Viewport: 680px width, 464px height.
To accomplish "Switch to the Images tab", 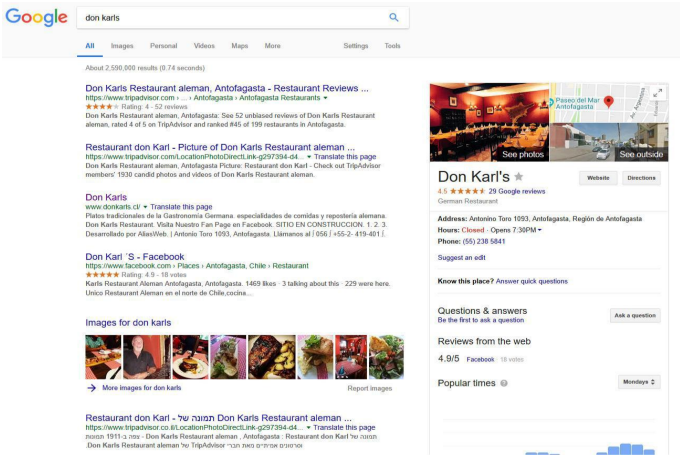I will 122,46.
